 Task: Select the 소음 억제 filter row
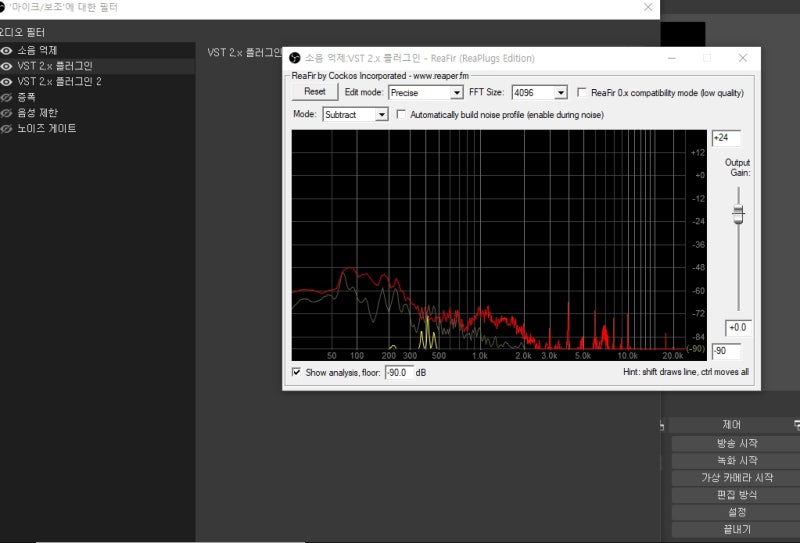pos(97,51)
